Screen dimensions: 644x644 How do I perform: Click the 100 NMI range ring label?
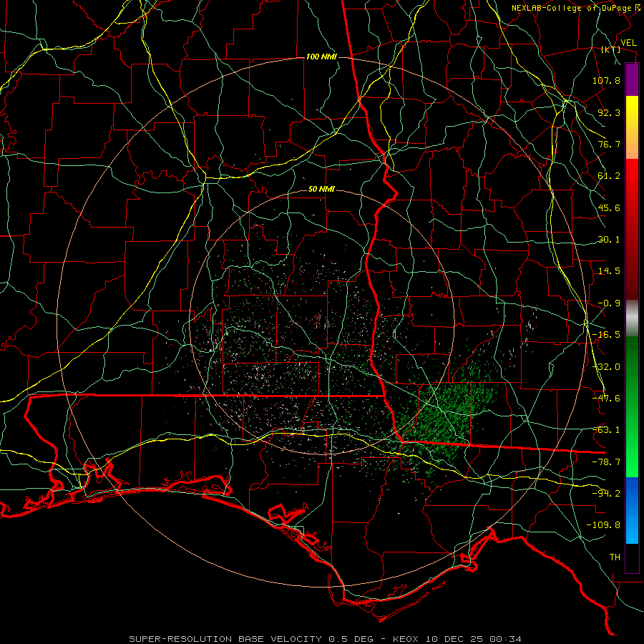click(321, 57)
